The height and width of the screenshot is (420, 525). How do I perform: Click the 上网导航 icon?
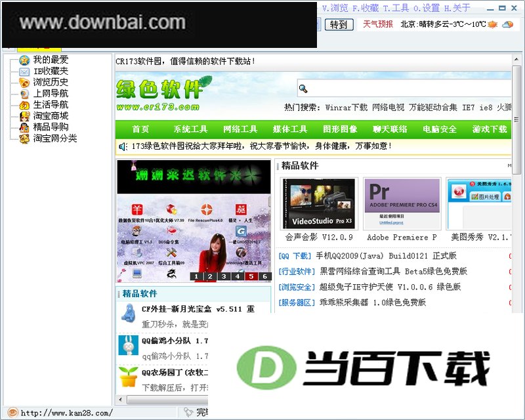(x=24, y=94)
